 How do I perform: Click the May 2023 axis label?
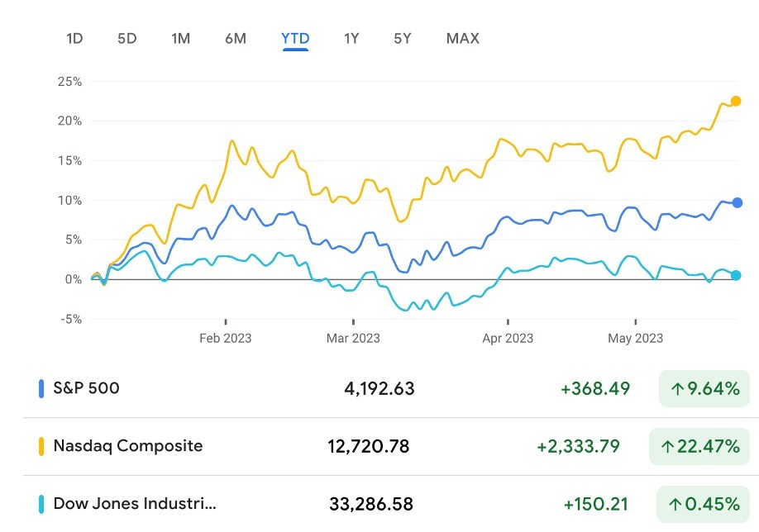point(636,338)
